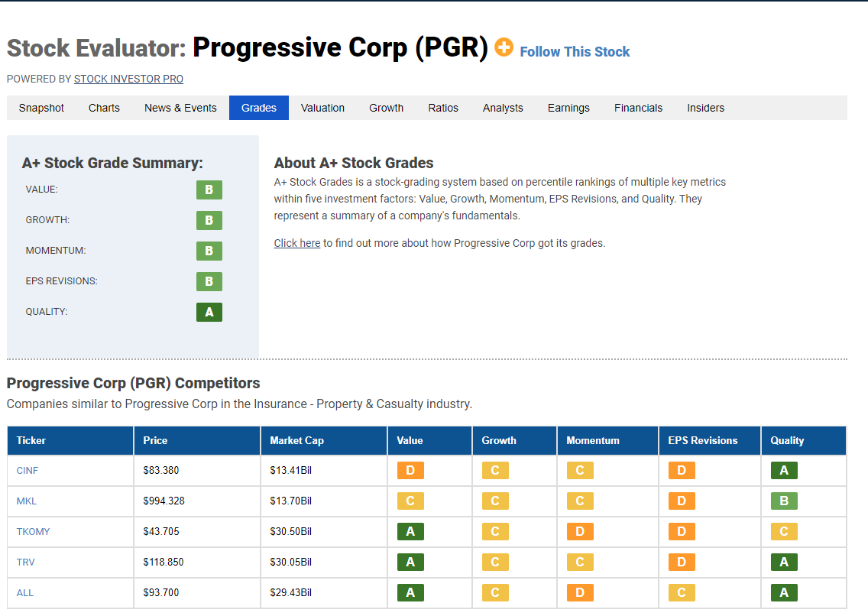Click TKOMY's green A Value grade badge
868x616 pixels.
(411, 531)
